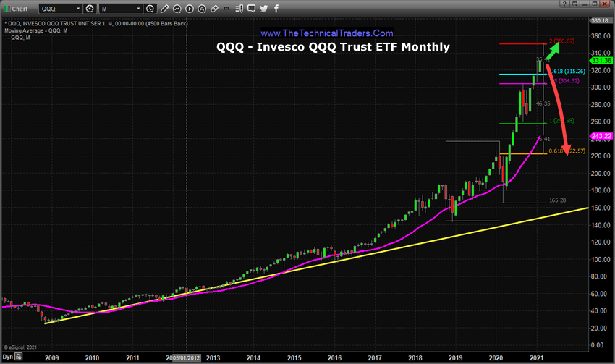This screenshot has height=364, width=615.
Task: Maximize the chart window
Action: [x=595, y=4]
